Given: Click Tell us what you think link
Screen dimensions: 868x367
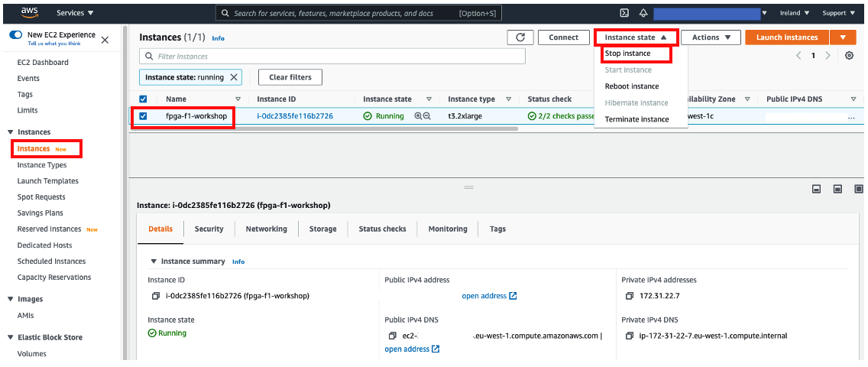Looking at the screenshot, I should point(54,43).
